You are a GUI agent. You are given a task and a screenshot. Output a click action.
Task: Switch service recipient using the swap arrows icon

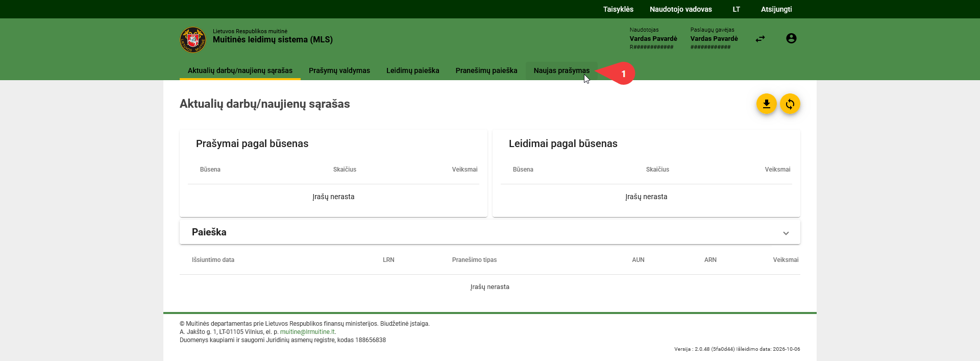click(x=761, y=39)
